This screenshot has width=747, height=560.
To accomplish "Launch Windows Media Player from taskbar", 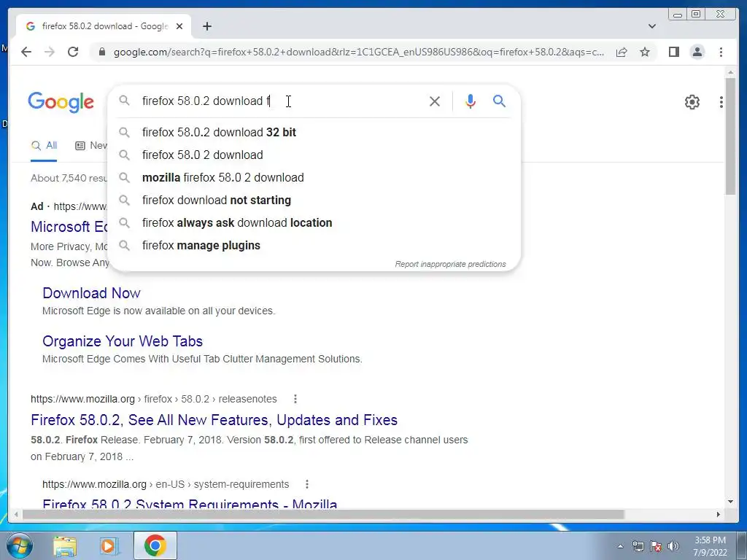I will pos(109,545).
